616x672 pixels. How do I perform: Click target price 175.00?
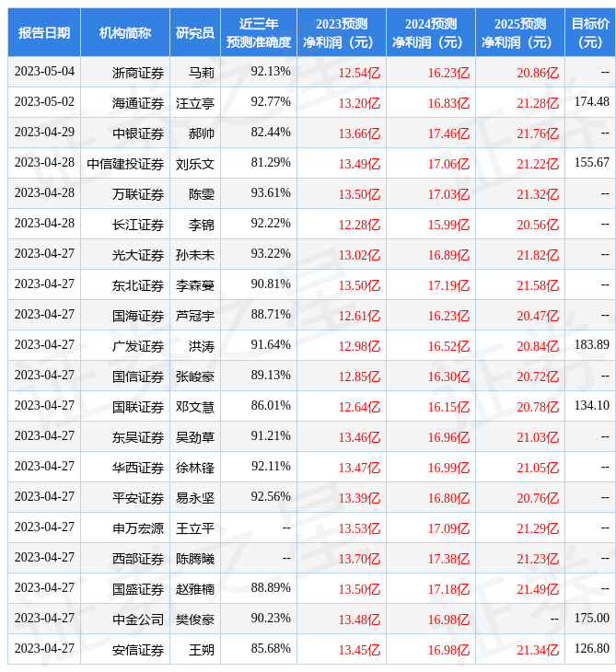point(591,618)
